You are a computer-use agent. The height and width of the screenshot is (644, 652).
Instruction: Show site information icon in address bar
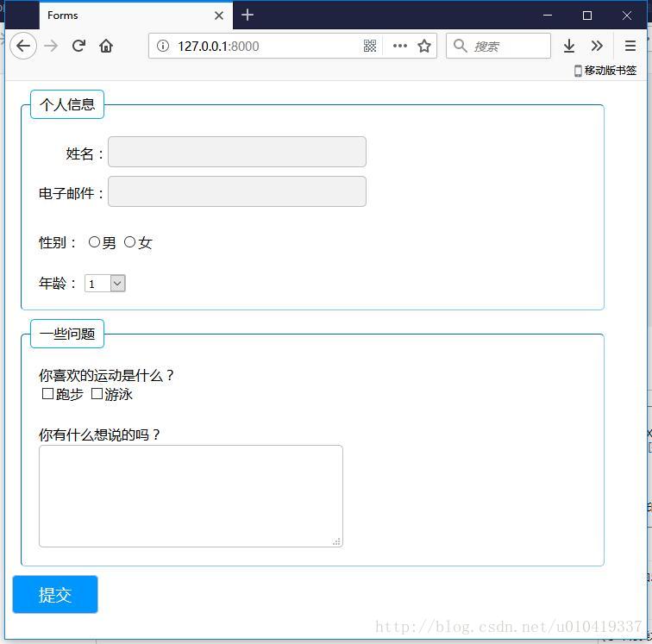tap(163, 46)
